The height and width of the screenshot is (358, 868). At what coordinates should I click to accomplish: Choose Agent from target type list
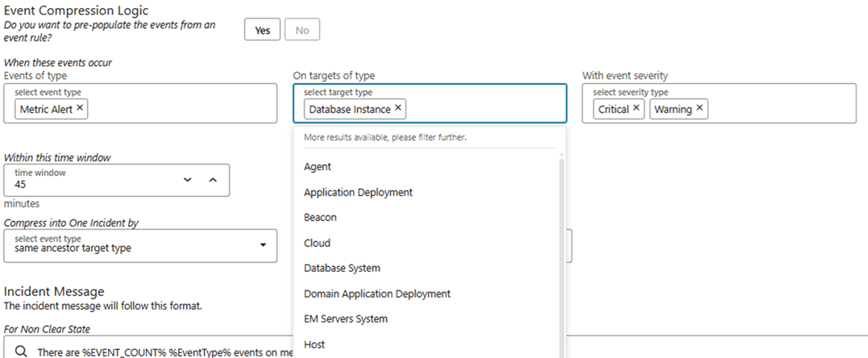(x=318, y=167)
